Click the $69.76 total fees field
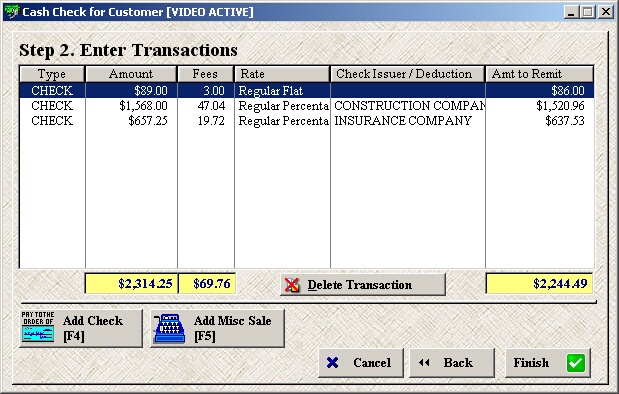This screenshot has width=619, height=394. click(x=207, y=283)
